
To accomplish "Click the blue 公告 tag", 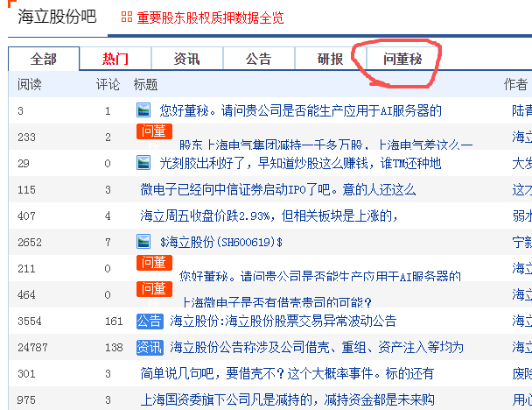I will (x=150, y=321).
